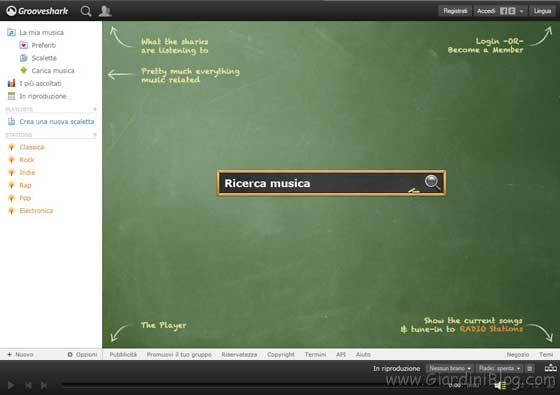Screen dimensions: 560x395
Task: Skip to the next track
Action: click(x=44, y=385)
